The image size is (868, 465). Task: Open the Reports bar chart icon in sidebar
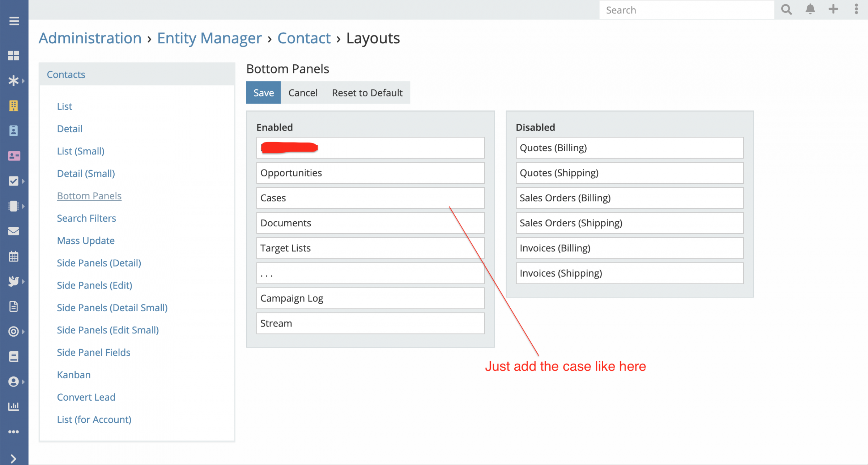13,406
